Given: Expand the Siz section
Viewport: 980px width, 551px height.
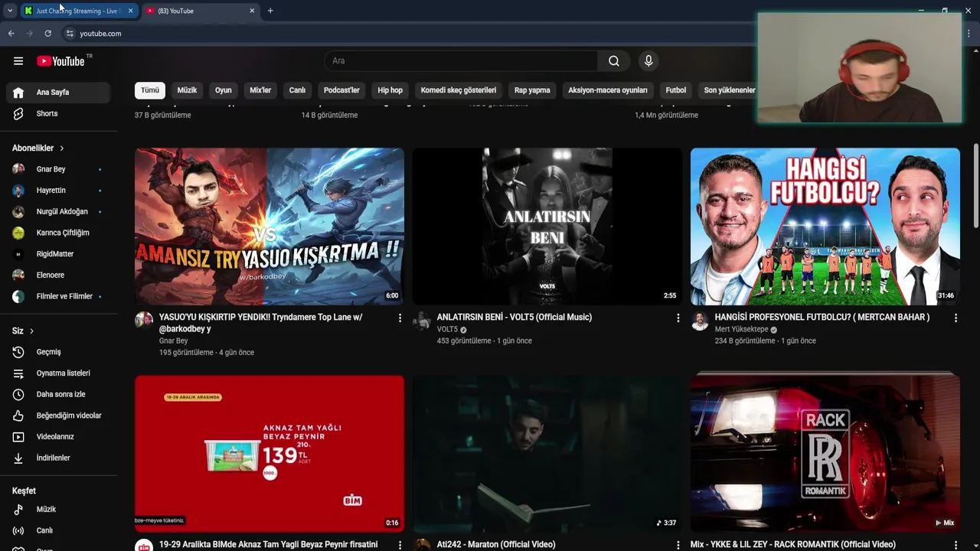Looking at the screenshot, I should (23, 331).
